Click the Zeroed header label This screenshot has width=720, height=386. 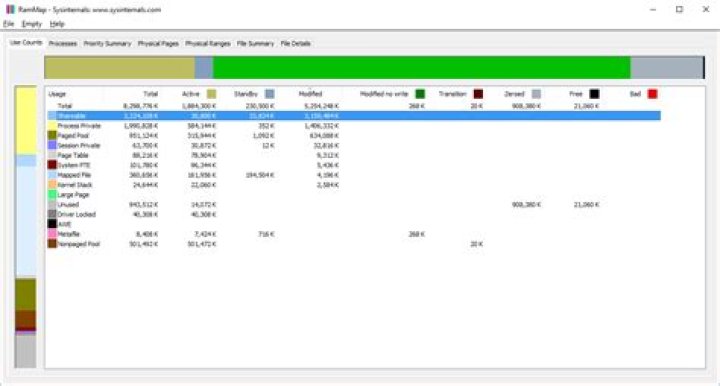(x=514, y=94)
